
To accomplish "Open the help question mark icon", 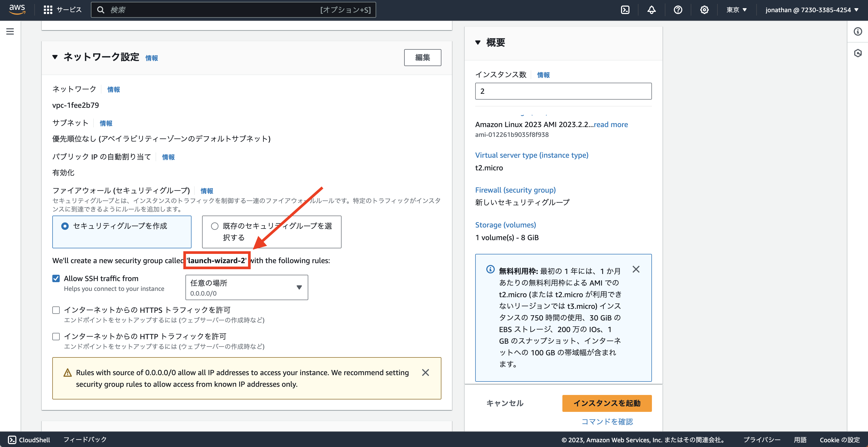I will [x=678, y=10].
